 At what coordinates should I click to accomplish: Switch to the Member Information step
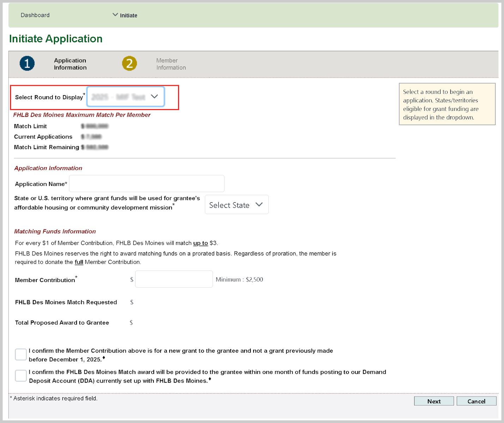(x=171, y=64)
